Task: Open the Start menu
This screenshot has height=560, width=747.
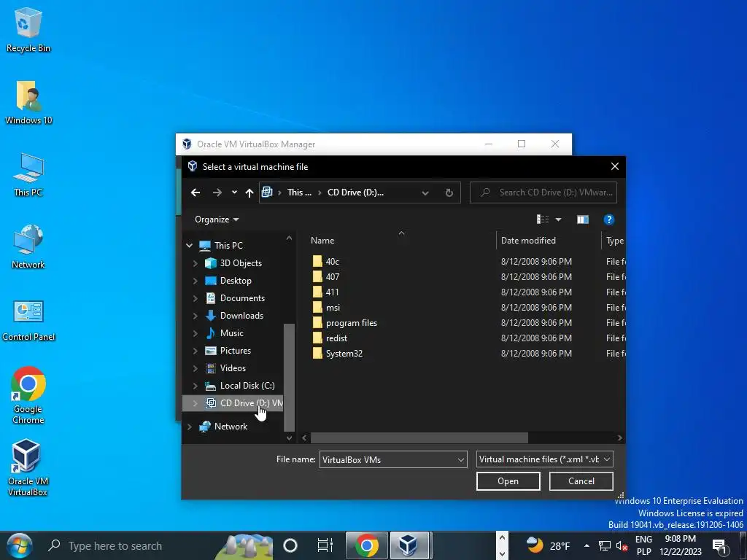Action: [x=20, y=545]
